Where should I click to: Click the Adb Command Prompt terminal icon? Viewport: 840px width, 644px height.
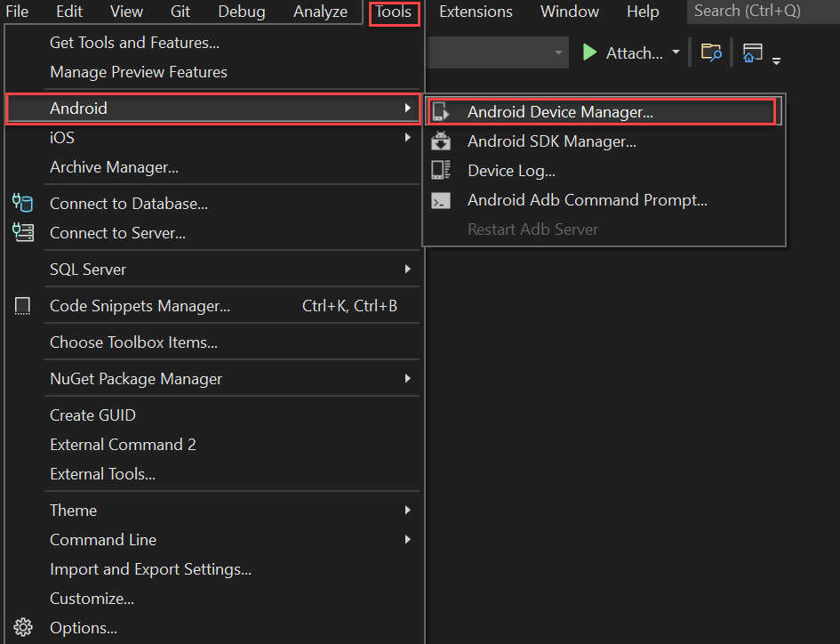[441, 200]
